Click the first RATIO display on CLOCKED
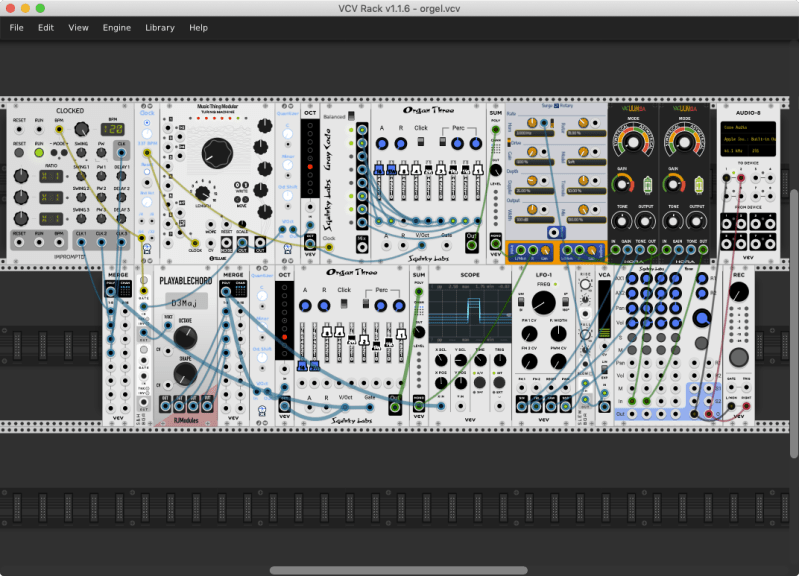 click(51, 176)
